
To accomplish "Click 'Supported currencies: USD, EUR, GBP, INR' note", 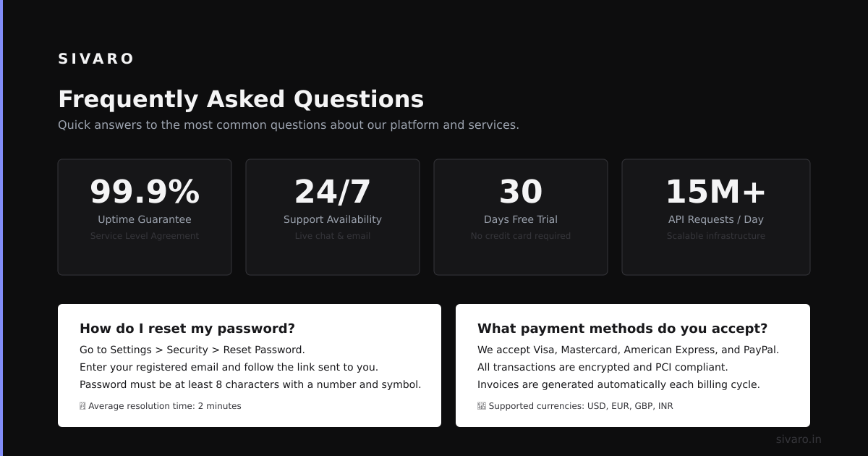I will coord(581,406).
